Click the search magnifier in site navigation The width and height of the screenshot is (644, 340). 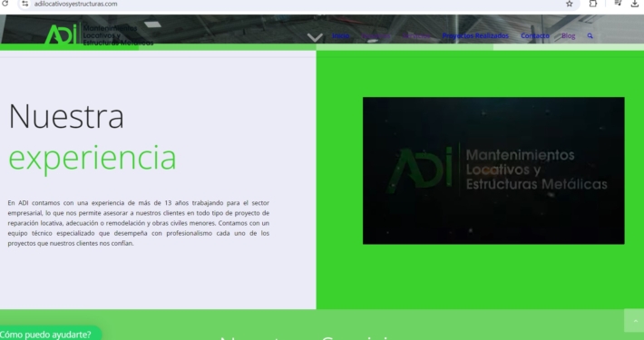tap(590, 35)
